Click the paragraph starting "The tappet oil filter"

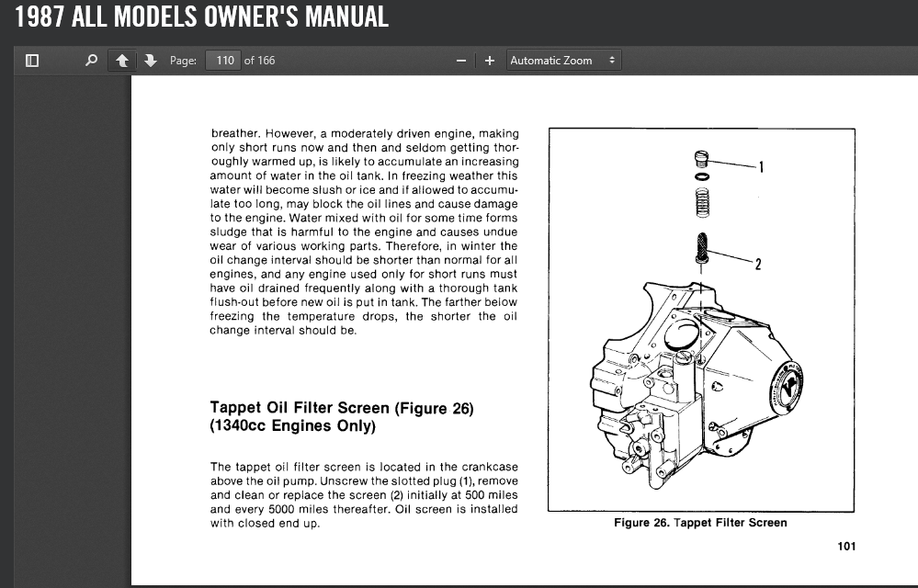pyautogui.click(x=364, y=495)
